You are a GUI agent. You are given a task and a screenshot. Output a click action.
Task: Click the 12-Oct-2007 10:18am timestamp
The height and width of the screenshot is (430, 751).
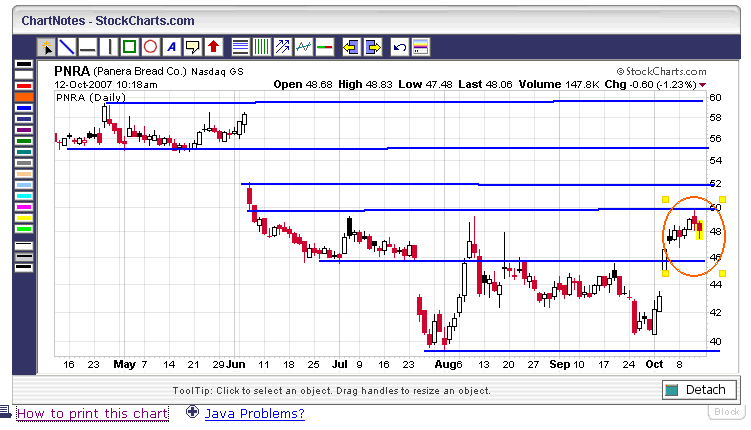[106, 85]
